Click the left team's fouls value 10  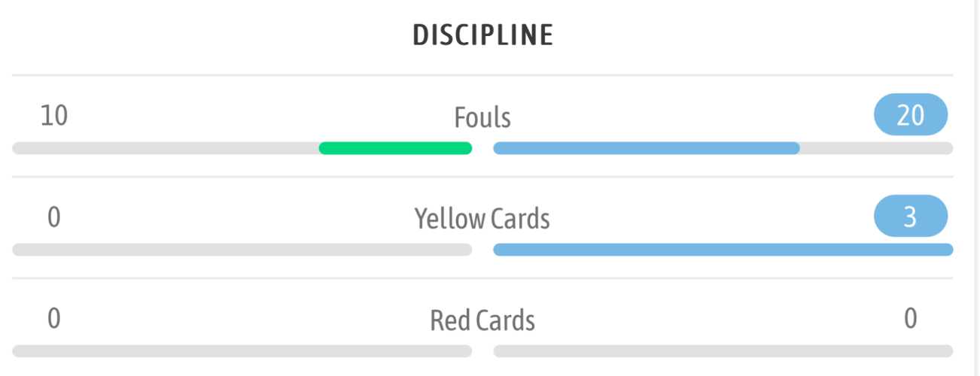tap(54, 116)
